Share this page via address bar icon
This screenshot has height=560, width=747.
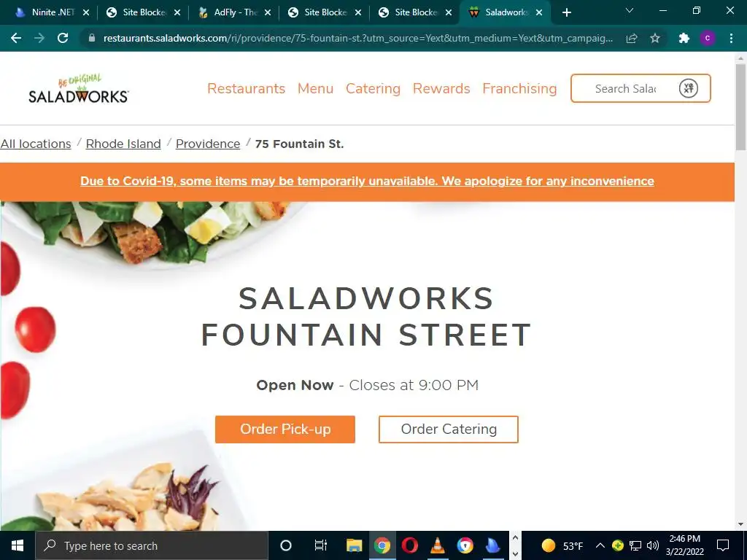(x=632, y=38)
